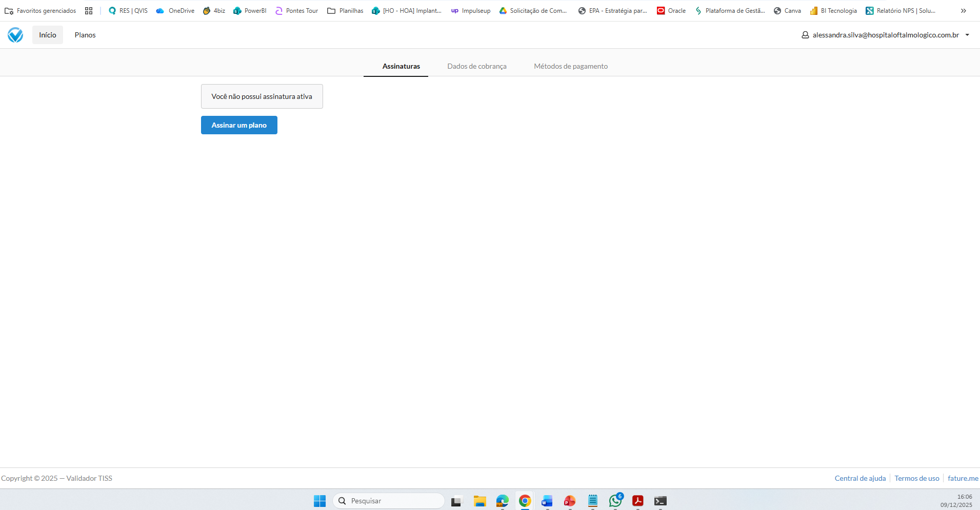Open File Explorer from the taskbar

pos(479,501)
